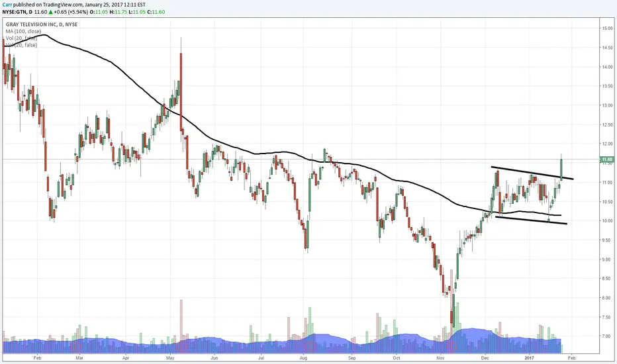Click the Oct date axis label
Image resolution: width=617 pixels, height=364 pixels.
397,358
